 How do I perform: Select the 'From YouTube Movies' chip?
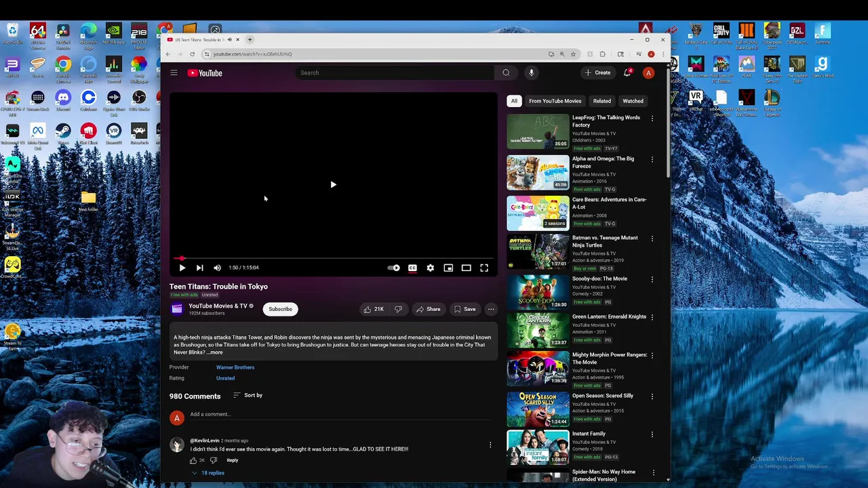pos(555,101)
